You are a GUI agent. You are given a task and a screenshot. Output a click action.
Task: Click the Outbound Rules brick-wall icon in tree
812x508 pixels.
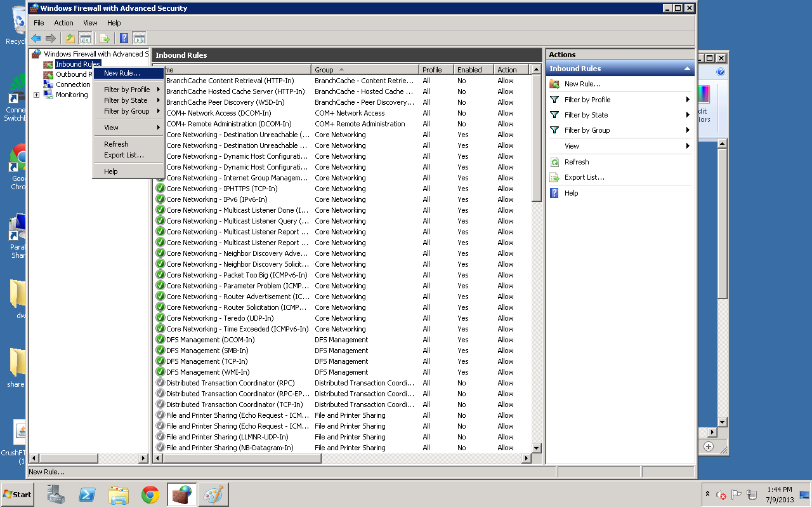point(48,74)
